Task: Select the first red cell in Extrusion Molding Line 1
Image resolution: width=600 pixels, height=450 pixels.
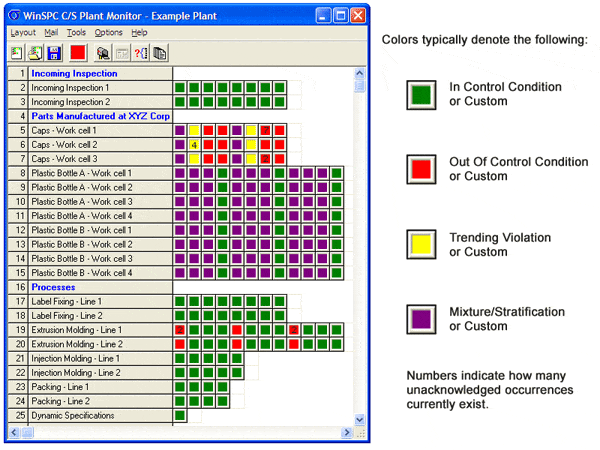Action: pos(180,330)
